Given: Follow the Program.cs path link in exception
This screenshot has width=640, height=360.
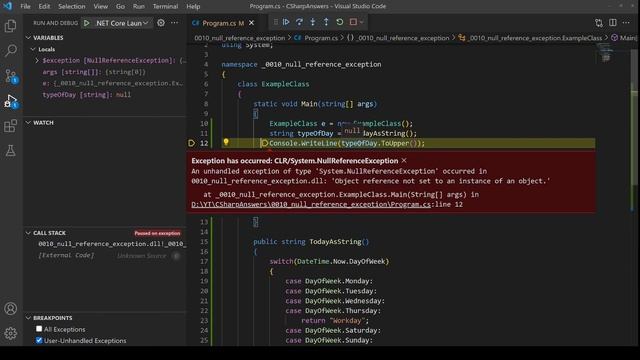Looking at the screenshot, I should [311, 204].
